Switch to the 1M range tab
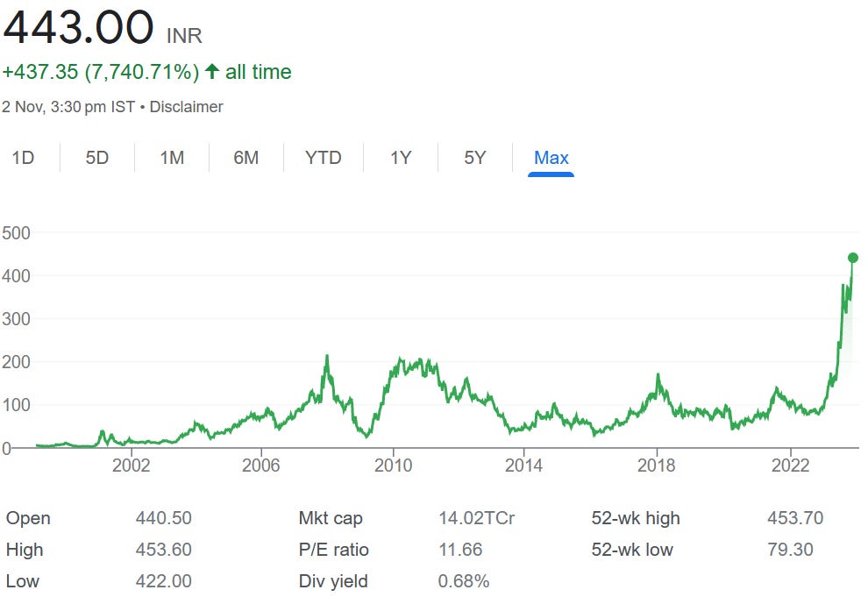 tap(172, 158)
